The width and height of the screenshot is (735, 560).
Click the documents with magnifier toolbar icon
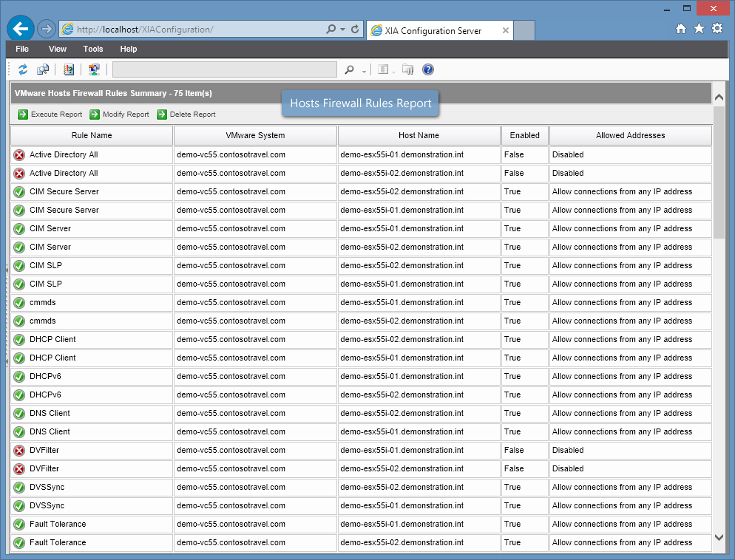point(43,69)
